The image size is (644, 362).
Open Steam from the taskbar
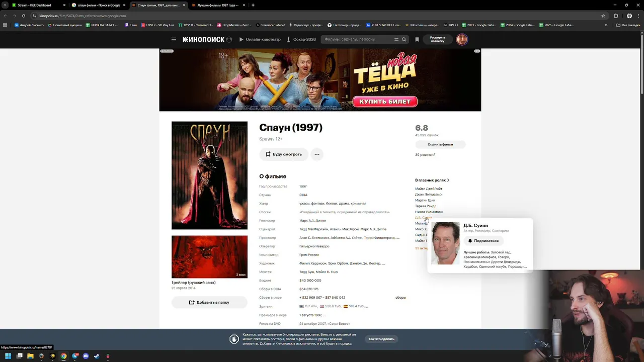click(x=97, y=356)
